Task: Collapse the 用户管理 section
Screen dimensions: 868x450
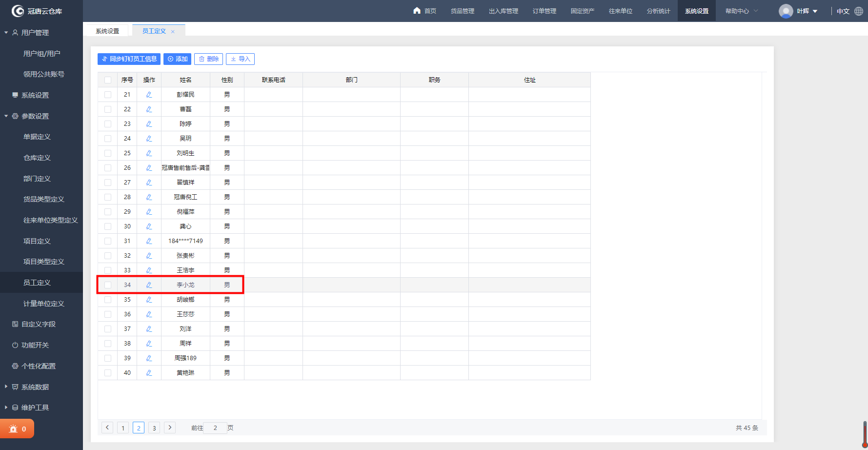Action: tap(6, 33)
